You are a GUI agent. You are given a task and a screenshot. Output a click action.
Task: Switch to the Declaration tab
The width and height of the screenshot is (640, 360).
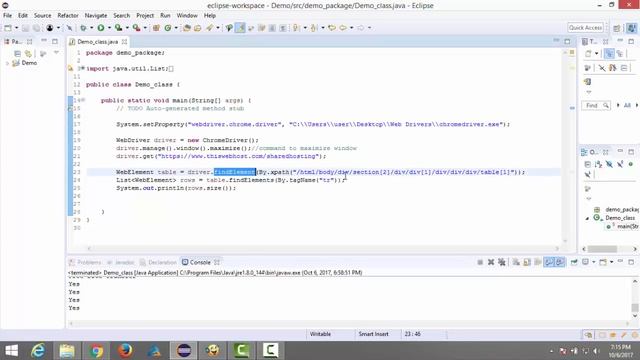pos(158,262)
